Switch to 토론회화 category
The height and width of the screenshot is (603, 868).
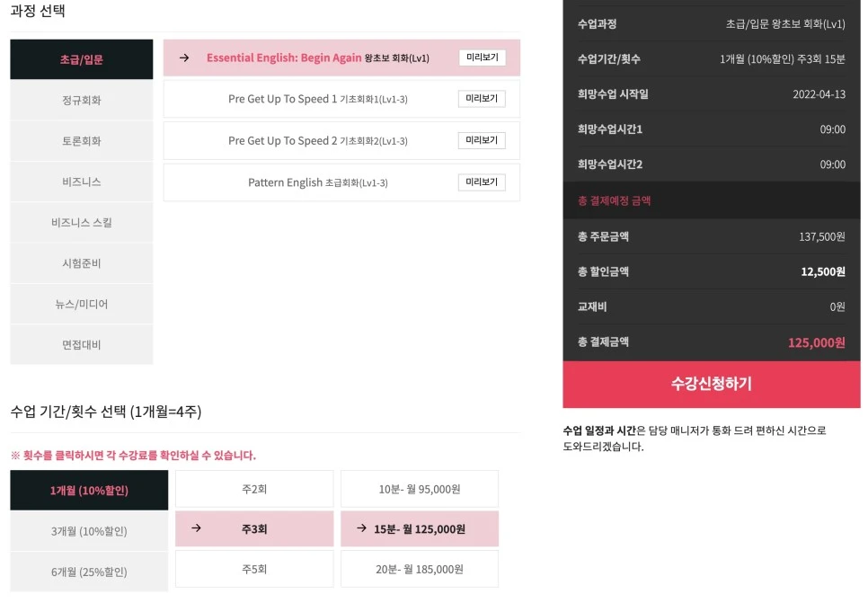pos(82,141)
